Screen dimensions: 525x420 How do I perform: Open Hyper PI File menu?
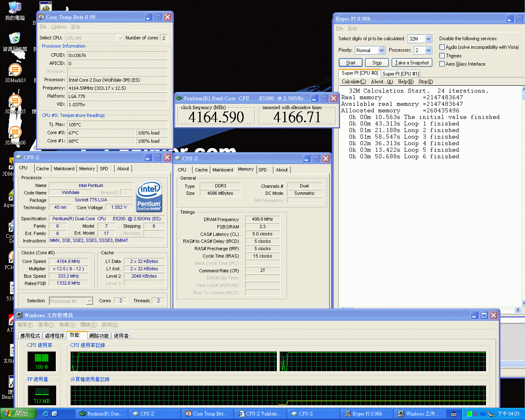pyautogui.click(x=340, y=28)
